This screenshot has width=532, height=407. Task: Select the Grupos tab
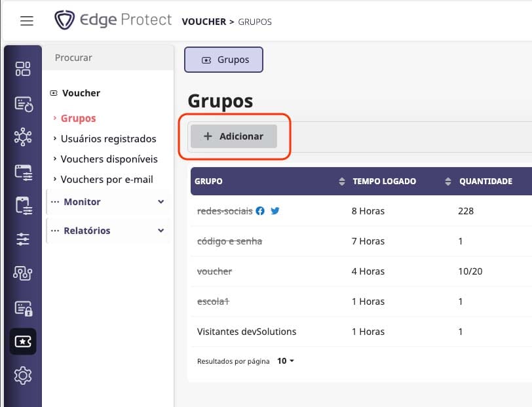(223, 60)
